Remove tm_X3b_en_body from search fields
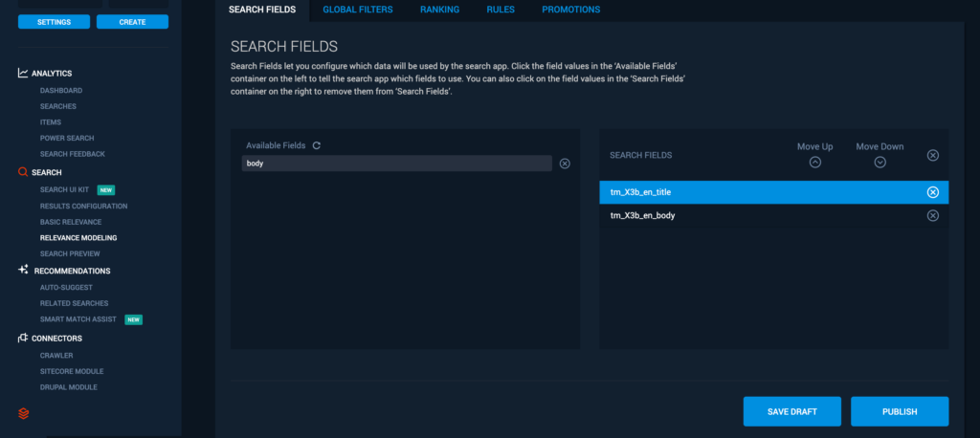This screenshot has width=980, height=438. click(x=933, y=216)
